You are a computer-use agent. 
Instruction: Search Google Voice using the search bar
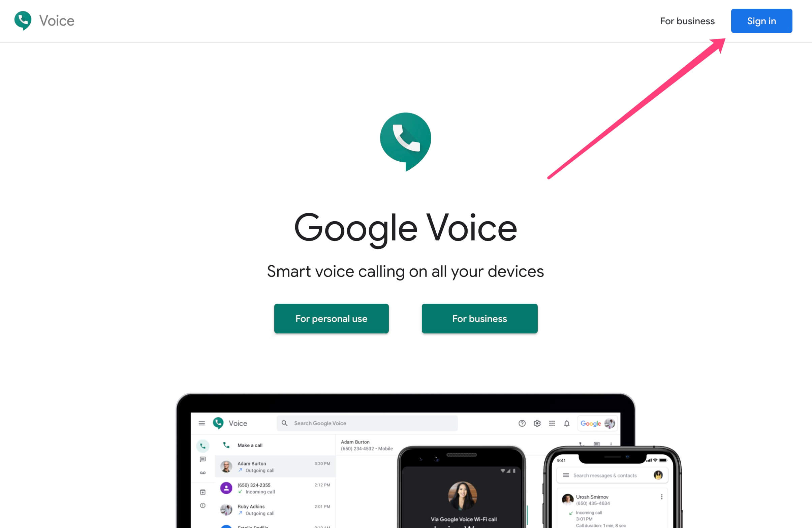(367, 423)
